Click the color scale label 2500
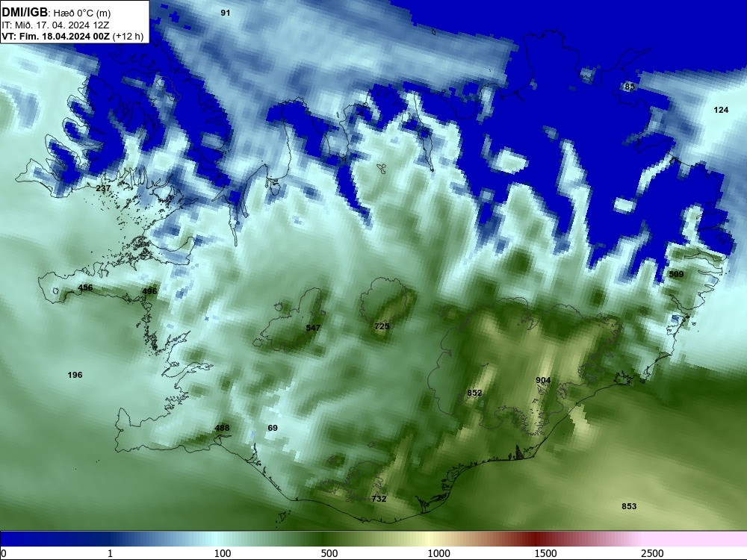 pyautogui.click(x=652, y=553)
